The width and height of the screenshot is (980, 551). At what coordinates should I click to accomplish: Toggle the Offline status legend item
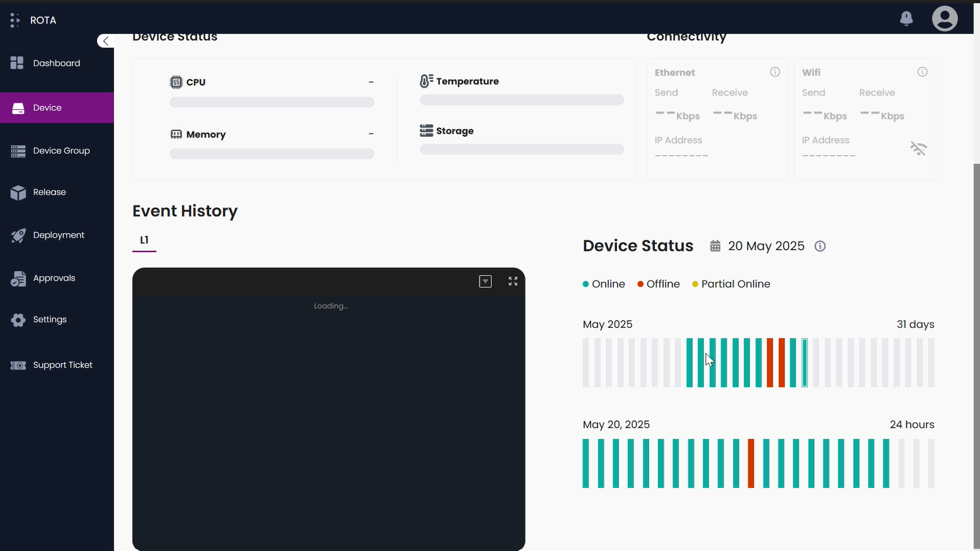coord(658,284)
